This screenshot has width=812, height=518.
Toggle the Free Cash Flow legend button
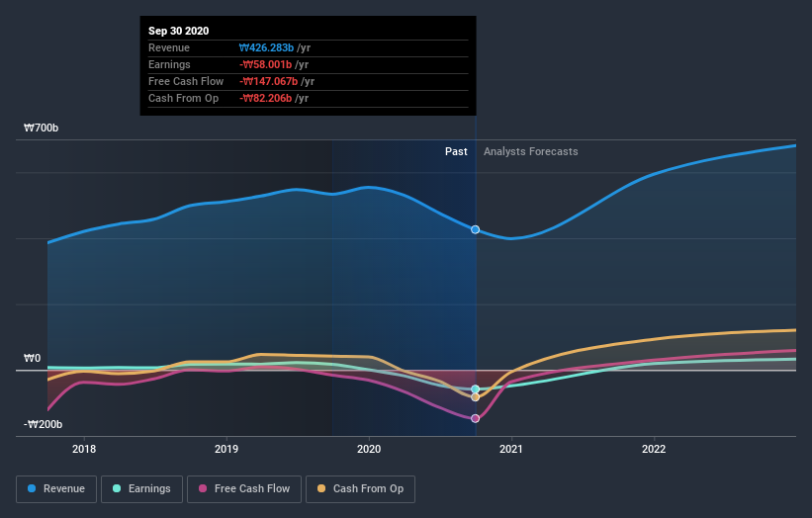244,489
